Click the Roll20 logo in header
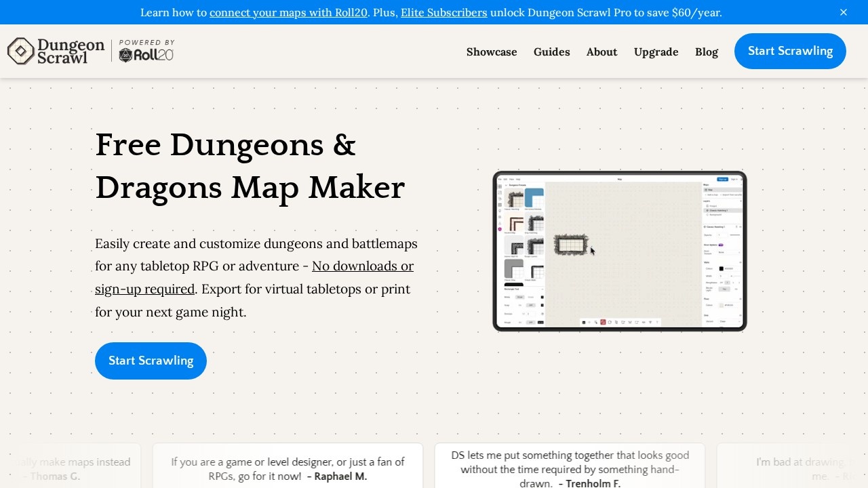868x488 pixels. [x=146, y=52]
